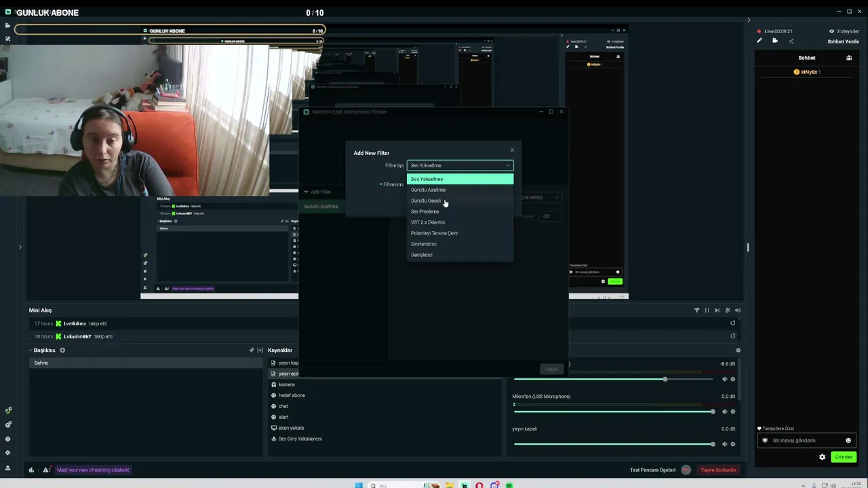Open yayın kapalı audio settings gear
Image resolution: width=868 pixels, height=488 pixels.
(732, 444)
